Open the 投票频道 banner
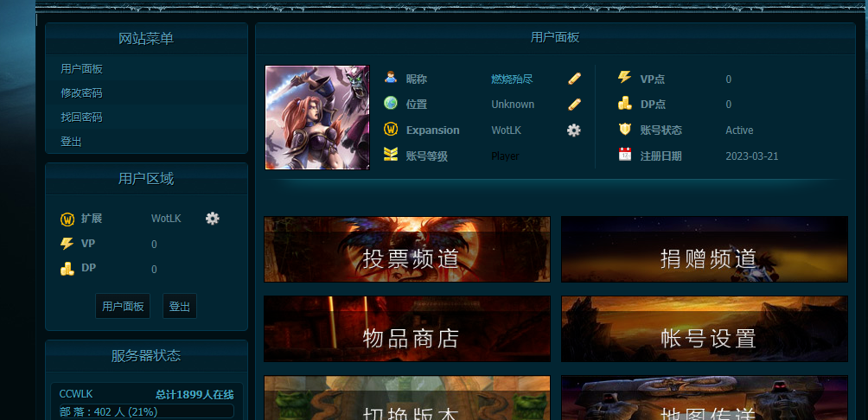The height and width of the screenshot is (420, 868). (x=407, y=249)
